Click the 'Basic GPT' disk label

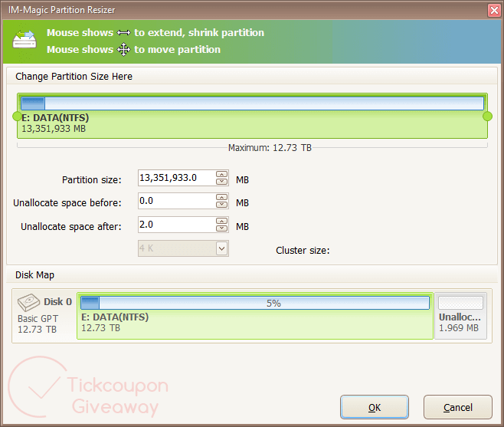click(38, 319)
